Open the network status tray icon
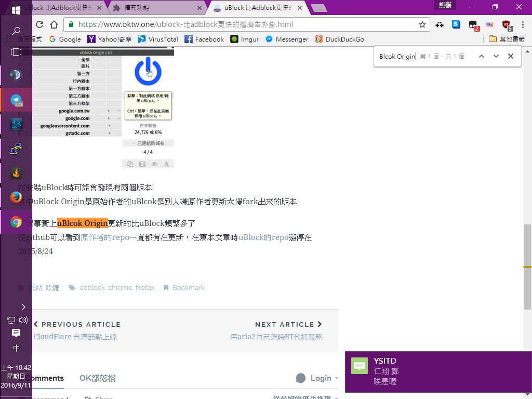 click(10, 320)
